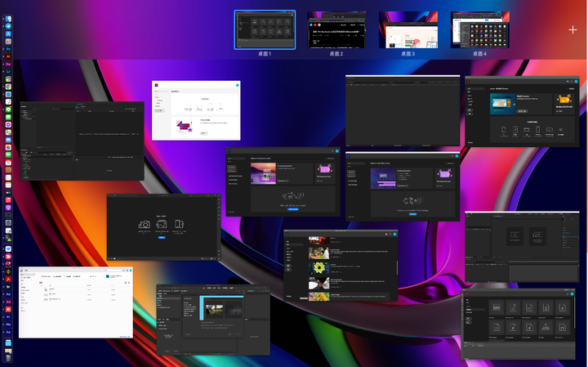Open Finder from the Dock
The width and height of the screenshot is (588, 367).
pos(8,19)
